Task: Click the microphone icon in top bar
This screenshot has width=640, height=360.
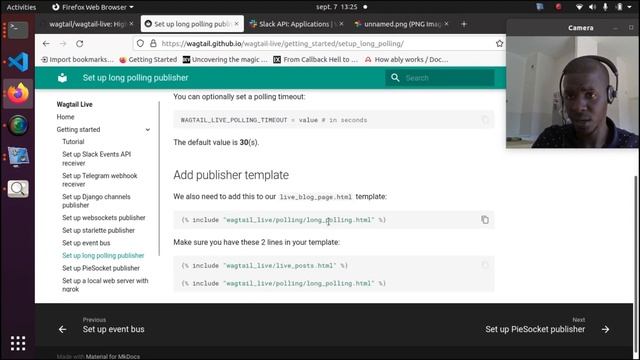Action: [x=605, y=7]
